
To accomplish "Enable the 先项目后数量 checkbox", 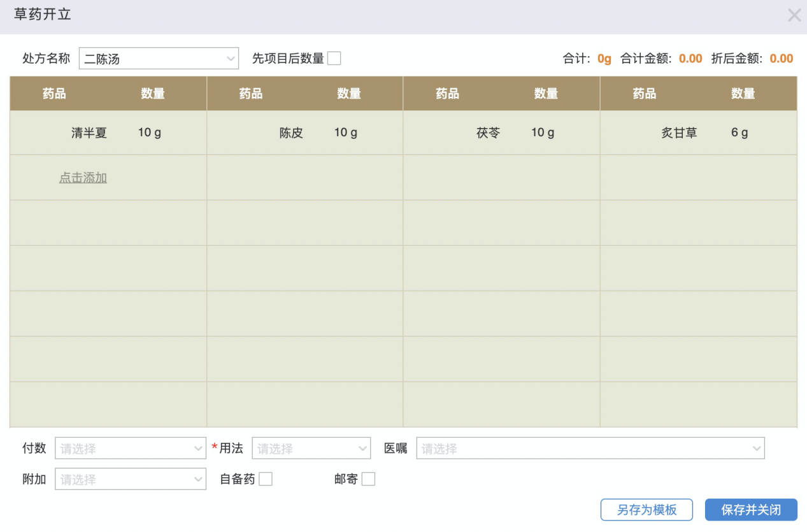I will point(334,58).
